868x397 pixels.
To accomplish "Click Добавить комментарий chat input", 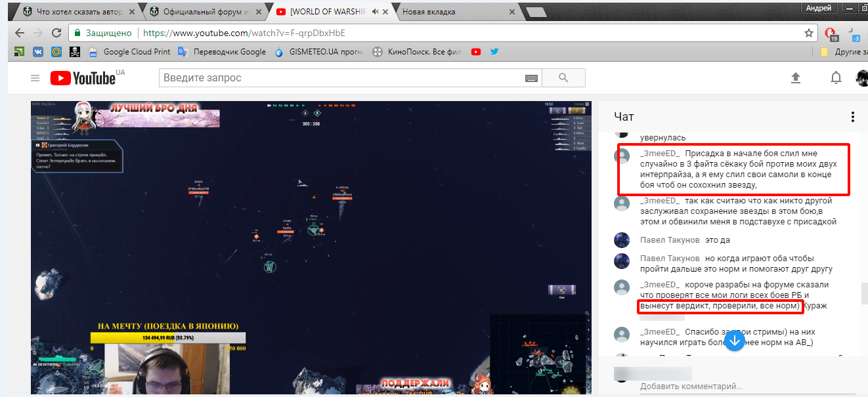I will pyautogui.click(x=692, y=386).
